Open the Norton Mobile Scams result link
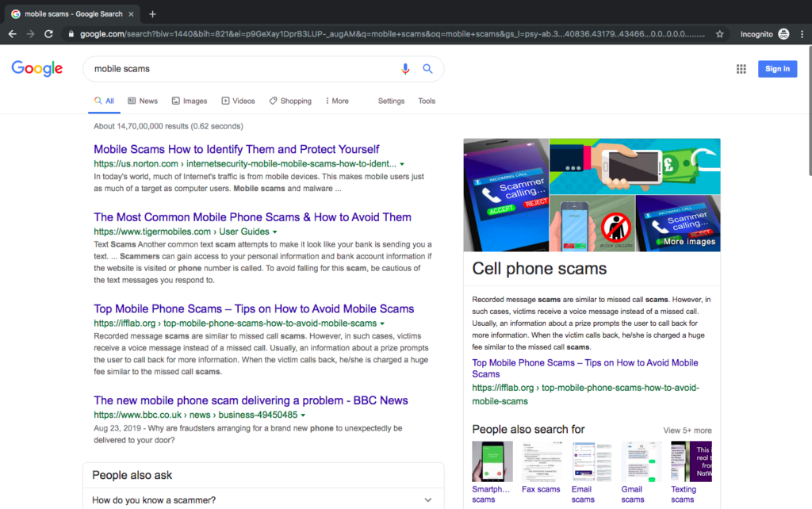 coord(236,149)
